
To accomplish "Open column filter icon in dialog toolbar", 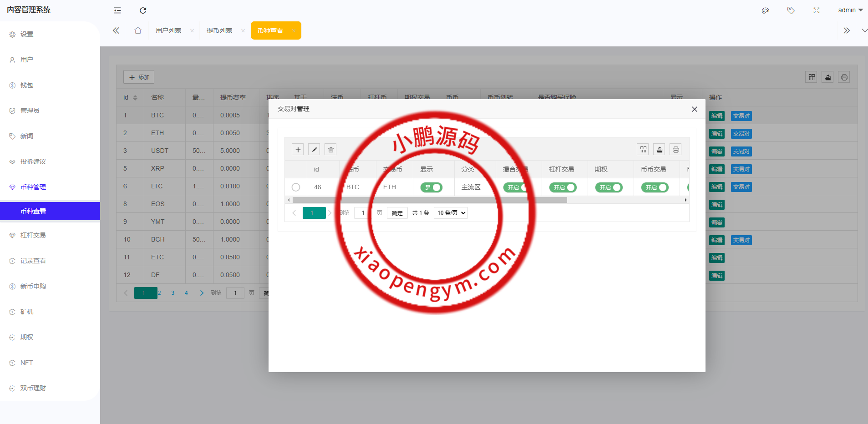I will (x=643, y=150).
